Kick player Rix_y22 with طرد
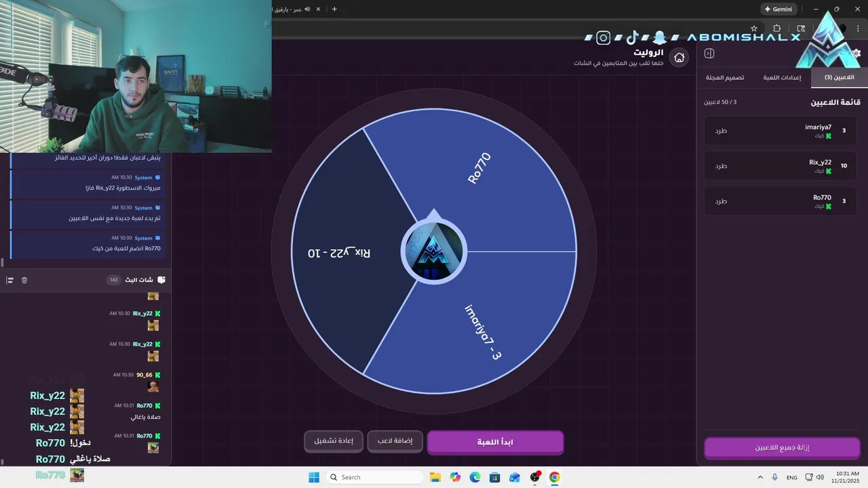Image resolution: width=868 pixels, height=488 pixels. (721, 166)
